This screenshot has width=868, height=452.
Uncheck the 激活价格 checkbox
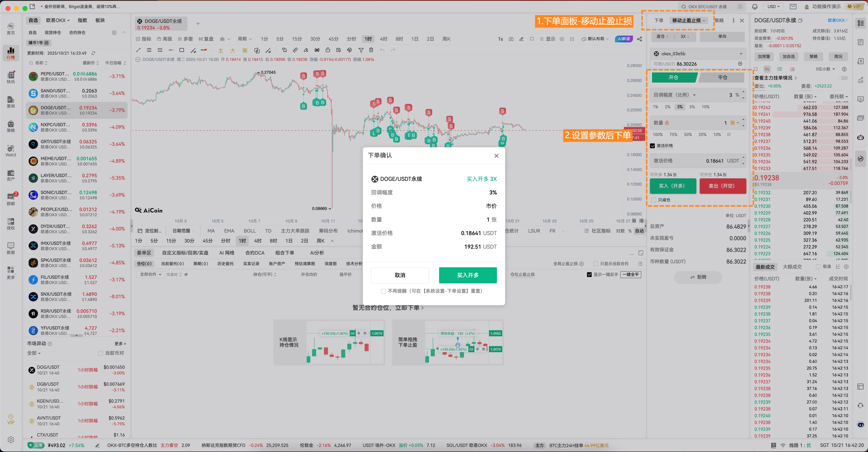[653, 146]
